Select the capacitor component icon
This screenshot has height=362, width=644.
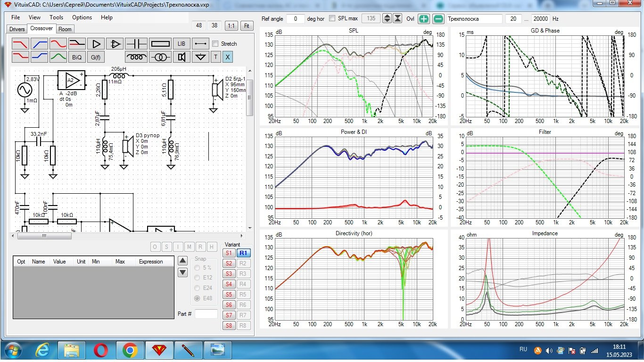[x=137, y=44]
